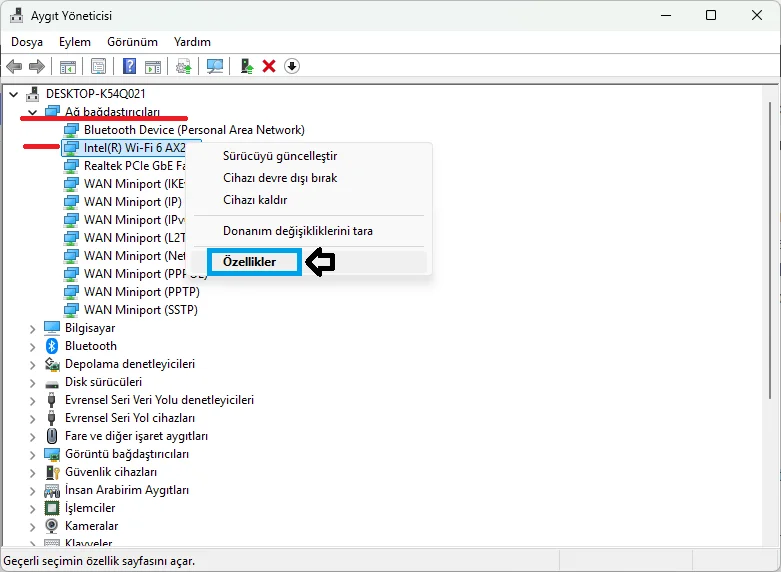This screenshot has height=572, width=781.
Task: Expand the Bluetooth category
Action: coord(32,346)
